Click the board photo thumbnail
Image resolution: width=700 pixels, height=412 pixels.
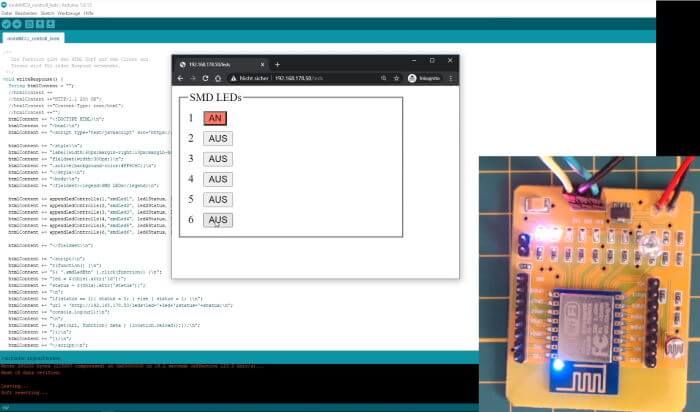click(x=589, y=284)
